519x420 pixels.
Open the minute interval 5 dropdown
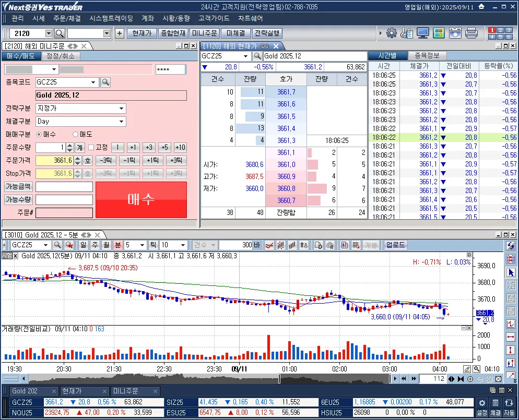pyautogui.click(x=143, y=245)
